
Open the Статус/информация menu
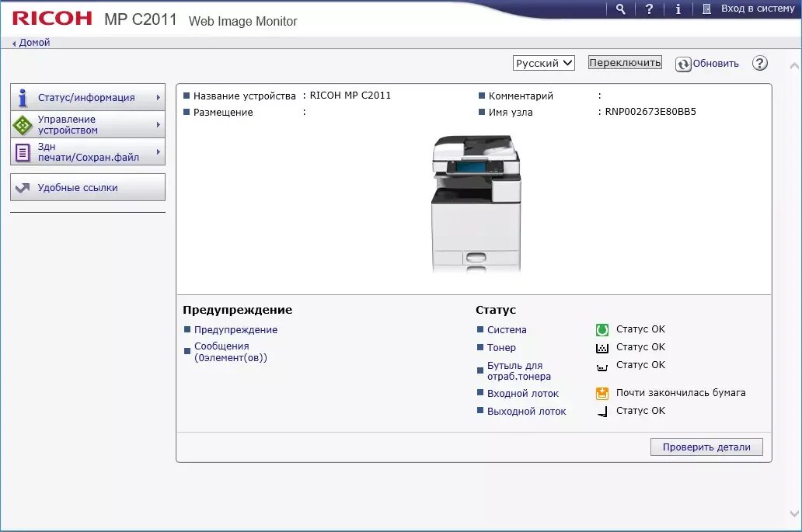coord(88,97)
